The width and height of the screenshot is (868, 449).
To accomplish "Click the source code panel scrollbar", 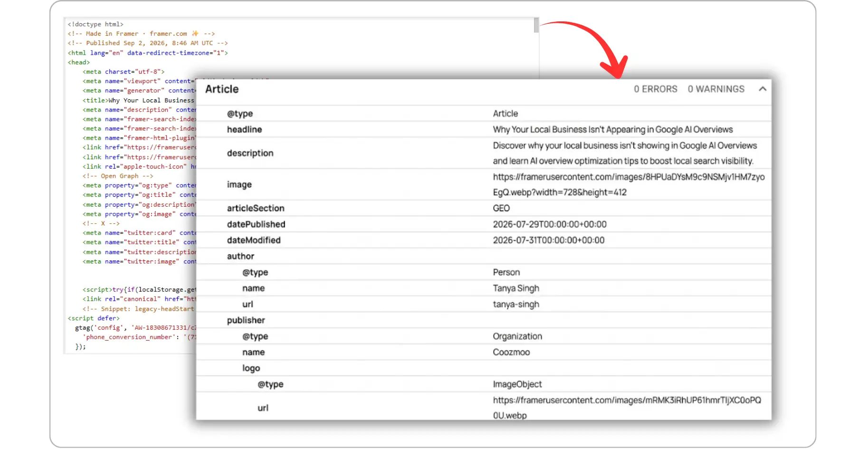I will pyautogui.click(x=536, y=25).
